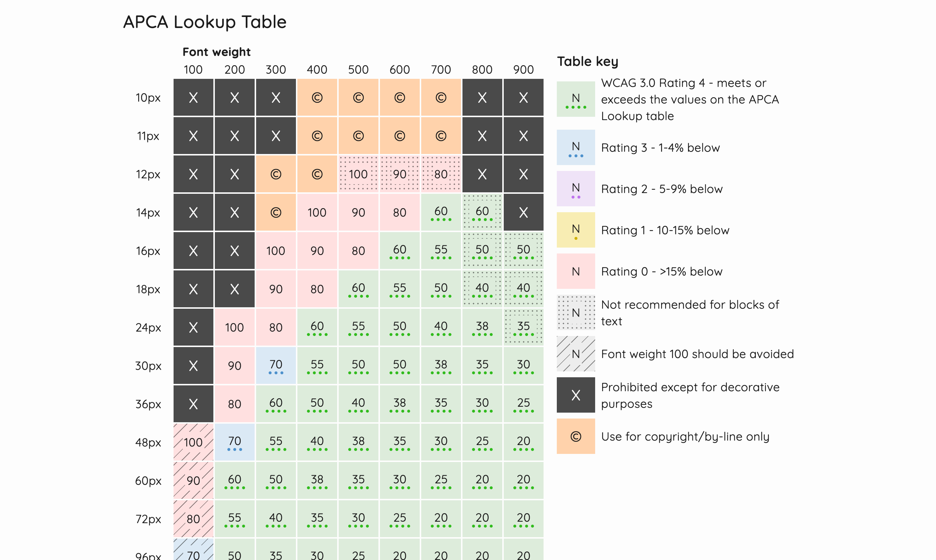Image resolution: width=936 pixels, height=560 pixels.
Task: Click the purple Rating 2 key swatch
Action: (x=576, y=189)
